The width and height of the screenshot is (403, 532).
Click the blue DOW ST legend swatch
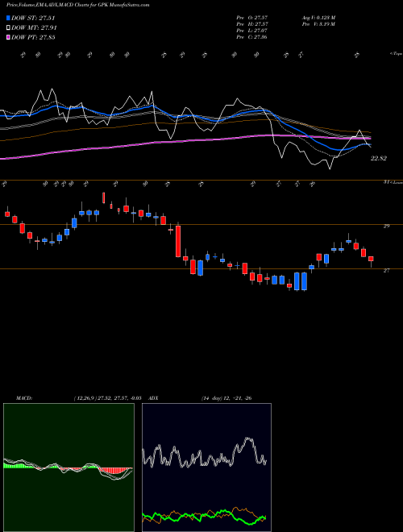coord(8,18)
